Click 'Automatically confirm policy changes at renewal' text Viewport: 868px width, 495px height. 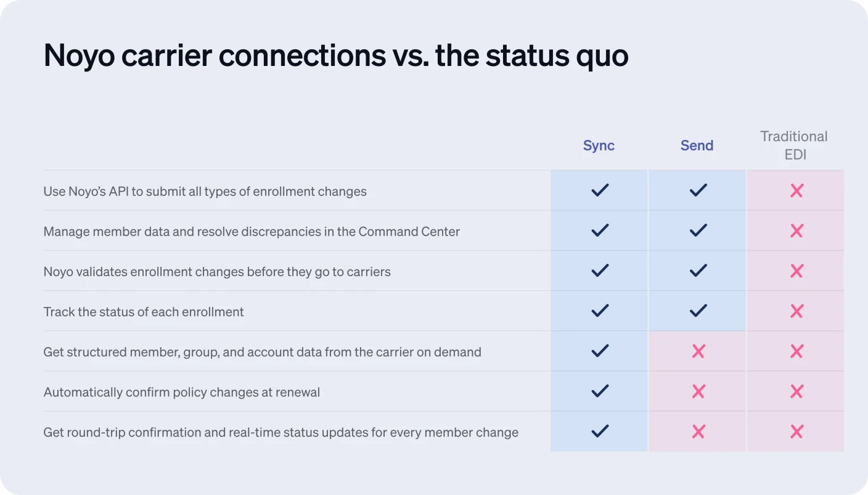pyautogui.click(x=182, y=392)
